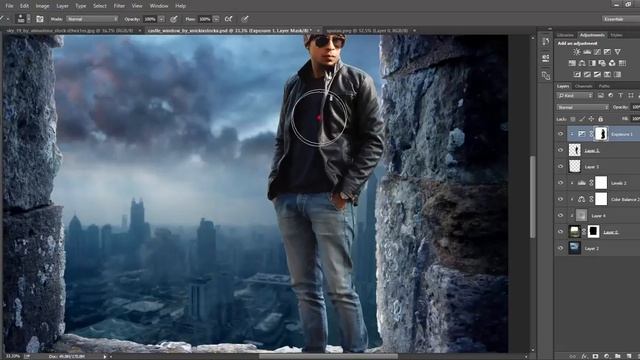Open the File menu
Screen dimensions: 640x360
click(9, 6)
